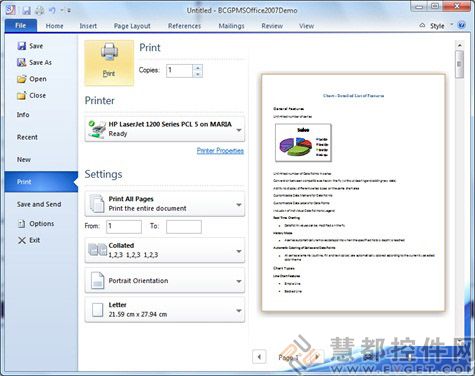Click the preview vertical scrollbar thumb
The image size is (475, 376).
tap(460, 64)
